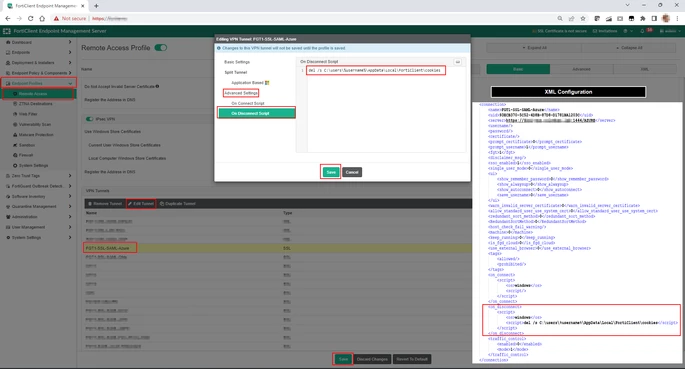Open the tab search chevron in title bar
Viewport: 685px width, 369px height.
(x=627, y=5)
